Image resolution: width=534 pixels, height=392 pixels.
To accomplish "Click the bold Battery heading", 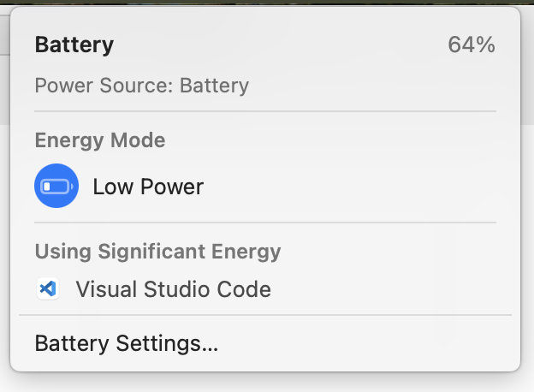I will 74,45.
